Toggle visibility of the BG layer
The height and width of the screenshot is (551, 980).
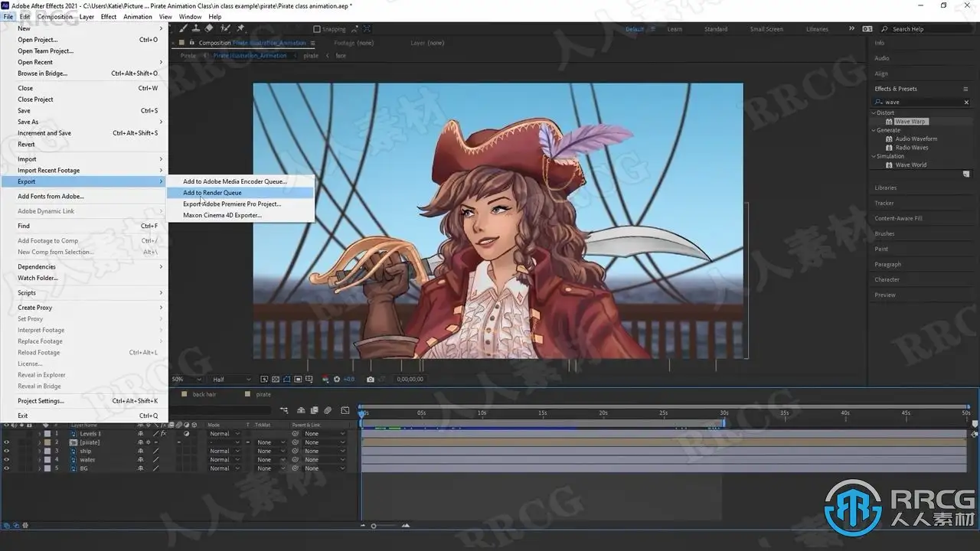click(6, 468)
